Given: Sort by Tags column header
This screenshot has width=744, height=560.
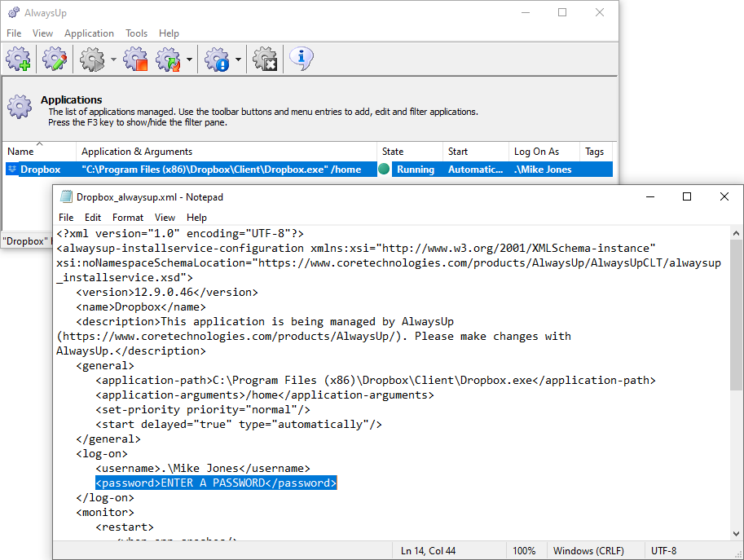Looking at the screenshot, I should (596, 152).
